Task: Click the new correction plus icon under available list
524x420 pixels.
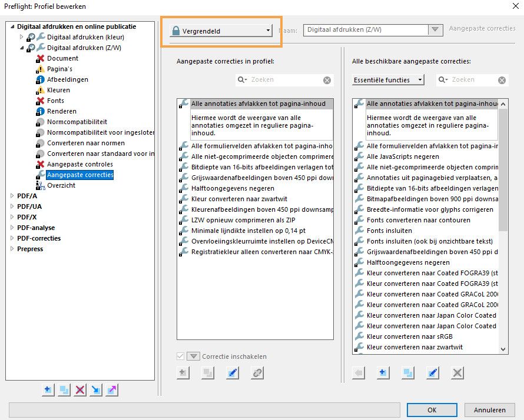Action: point(383,372)
